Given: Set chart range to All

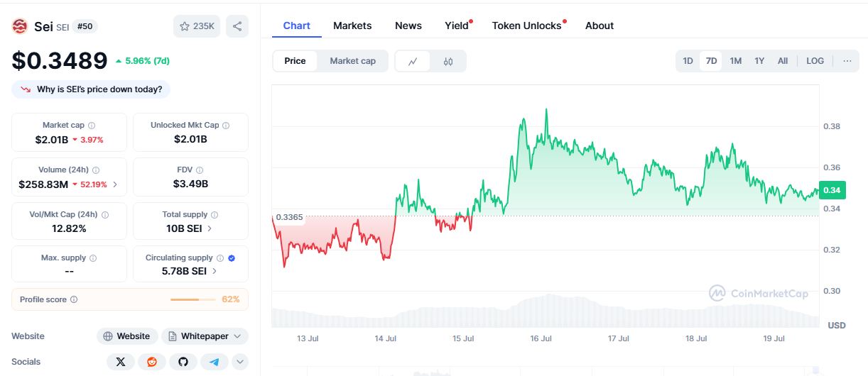Looking at the screenshot, I should (x=783, y=61).
